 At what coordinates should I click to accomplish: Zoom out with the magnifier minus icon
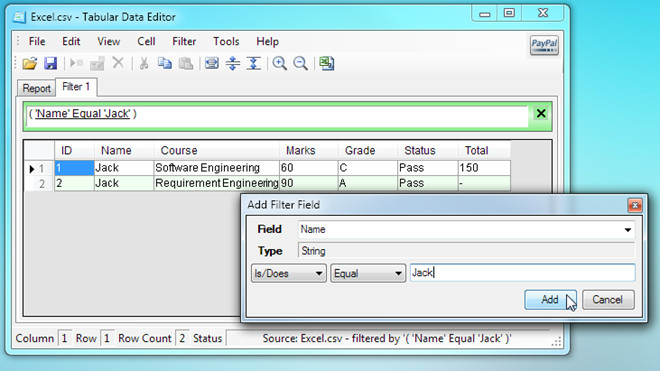click(x=301, y=64)
